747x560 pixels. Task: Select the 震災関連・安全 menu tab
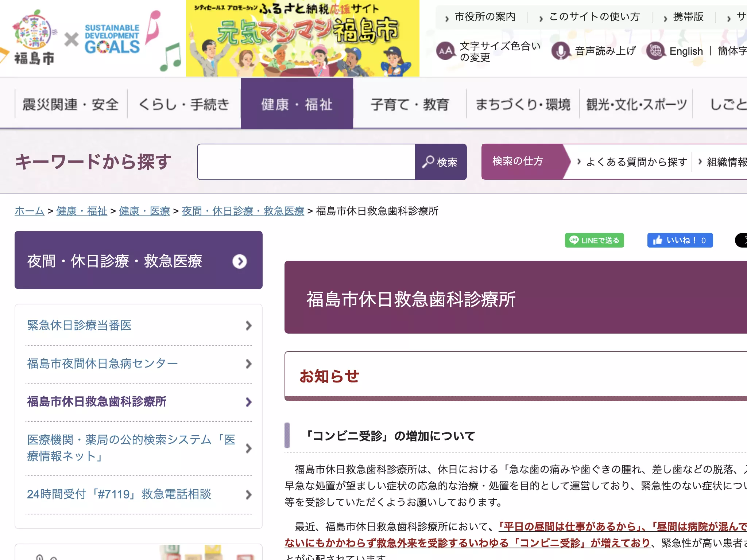[x=71, y=105]
